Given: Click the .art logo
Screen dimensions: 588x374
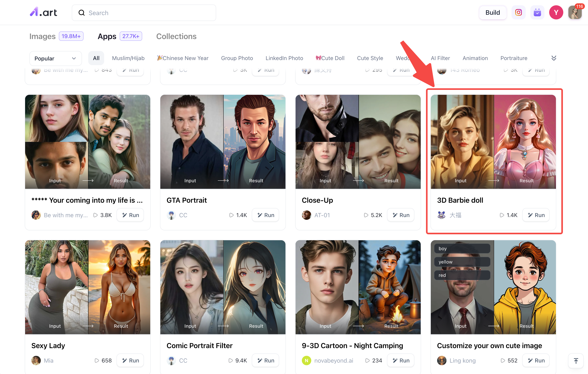Looking at the screenshot, I should (x=44, y=12).
